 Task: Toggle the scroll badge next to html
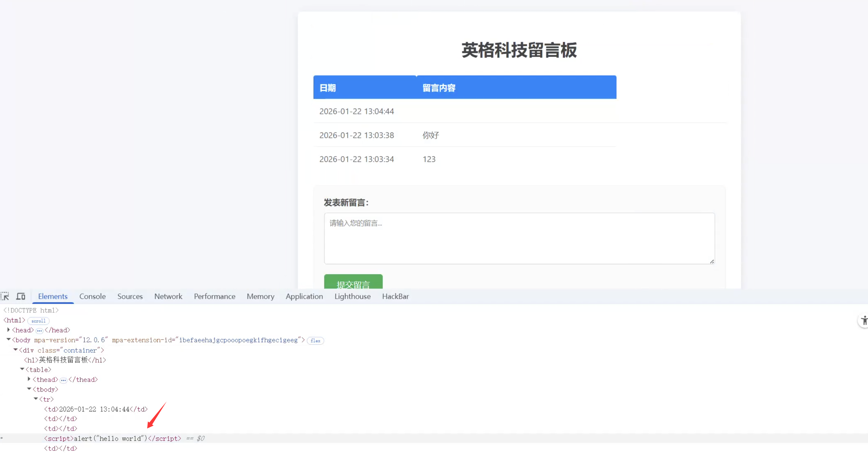[x=38, y=321]
